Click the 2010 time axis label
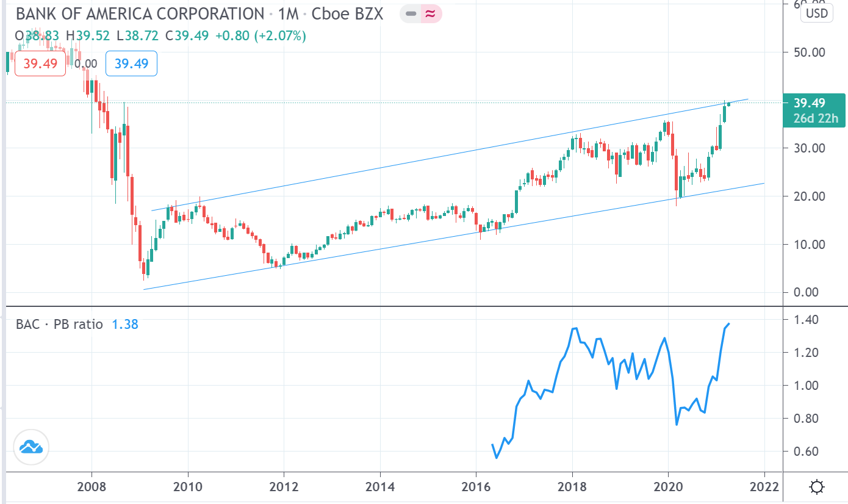This screenshot has width=848, height=504. pyautogui.click(x=188, y=487)
